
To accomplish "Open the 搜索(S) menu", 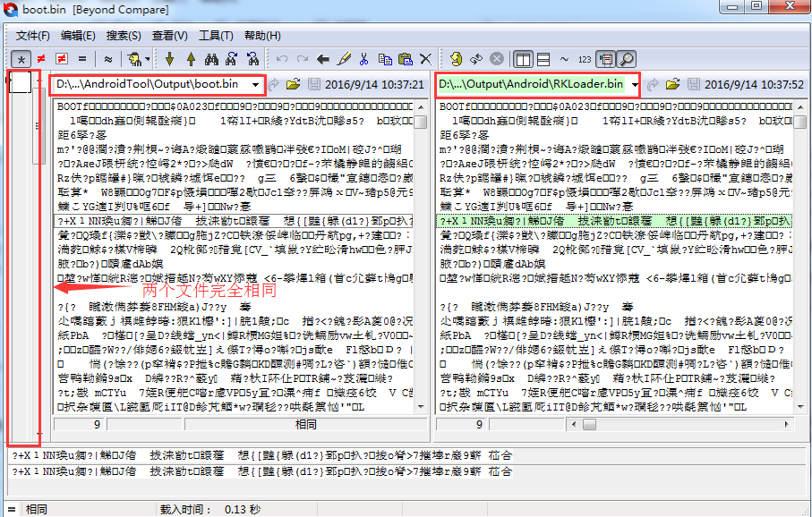I will coord(124,36).
